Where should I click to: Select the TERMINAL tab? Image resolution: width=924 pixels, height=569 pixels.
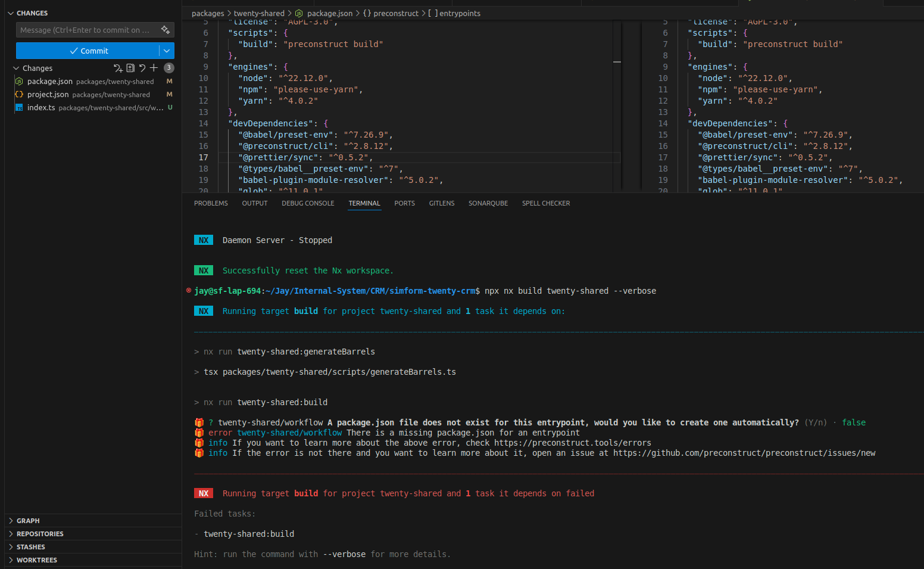pyautogui.click(x=364, y=203)
